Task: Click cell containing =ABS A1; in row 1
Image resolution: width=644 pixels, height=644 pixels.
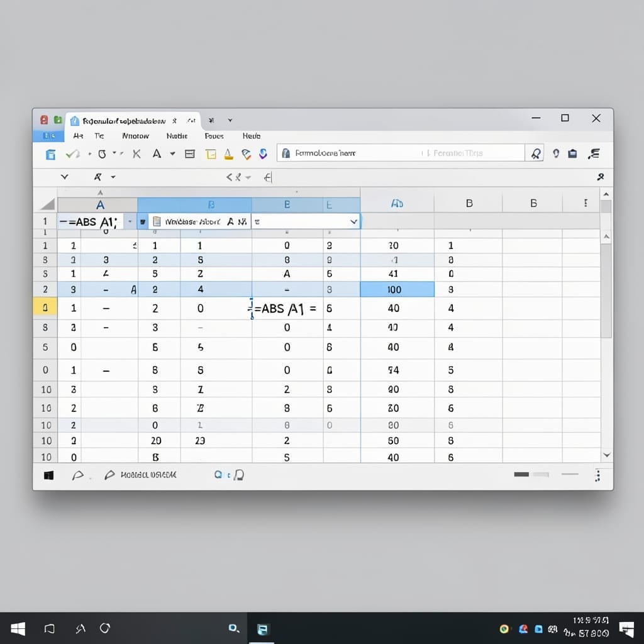Action: coord(91,222)
